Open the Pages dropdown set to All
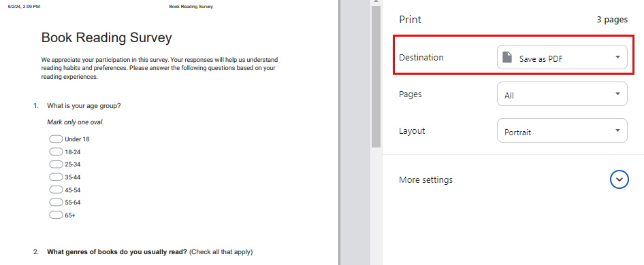The image size is (644, 265). pos(562,94)
